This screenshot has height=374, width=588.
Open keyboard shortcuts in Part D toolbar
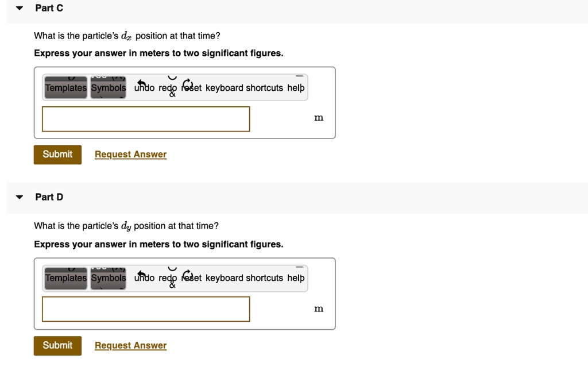click(x=244, y=278)
